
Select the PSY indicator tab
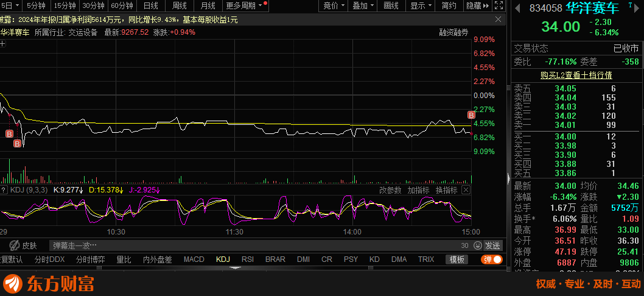[351, 259]
